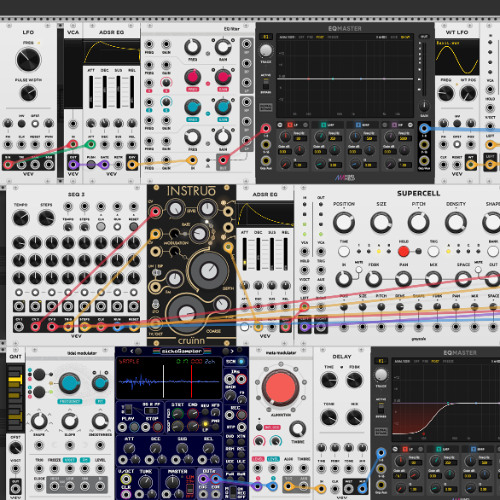Click the Instruo cruinn COARSE tuning knob

pos(187,313)
